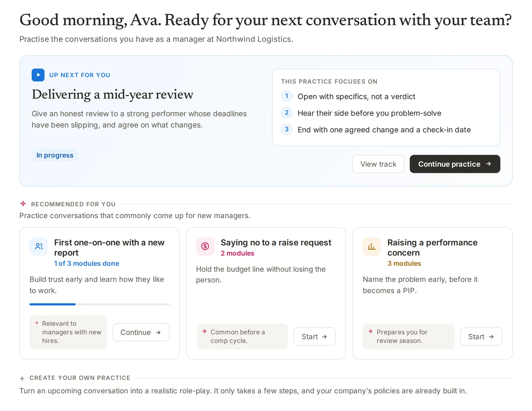Click the '1 of 3 modules done' label
The height and width of the screenshot is (411, 532).
[87, 263]
